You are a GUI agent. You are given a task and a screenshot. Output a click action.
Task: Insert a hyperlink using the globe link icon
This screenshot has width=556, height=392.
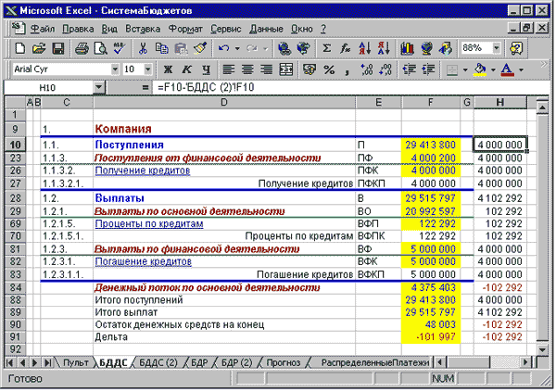click(x=284, y=48)
